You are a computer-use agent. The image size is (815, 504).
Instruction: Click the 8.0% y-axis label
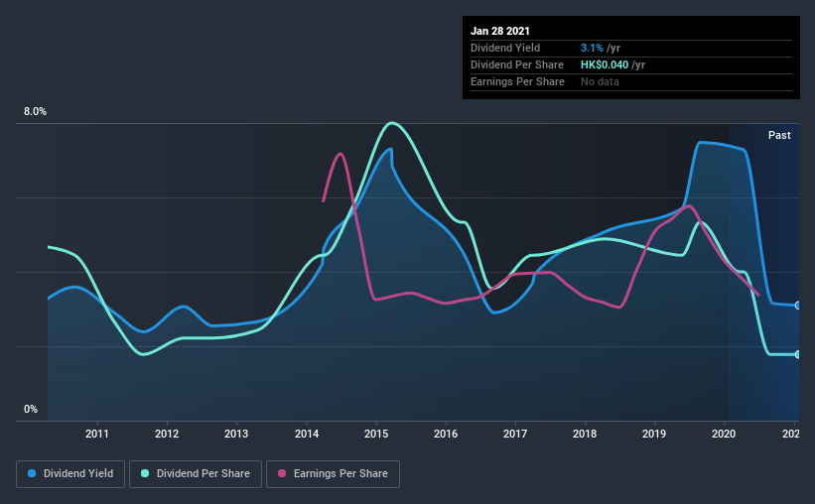pyautogui.click(x=36, y=112)
